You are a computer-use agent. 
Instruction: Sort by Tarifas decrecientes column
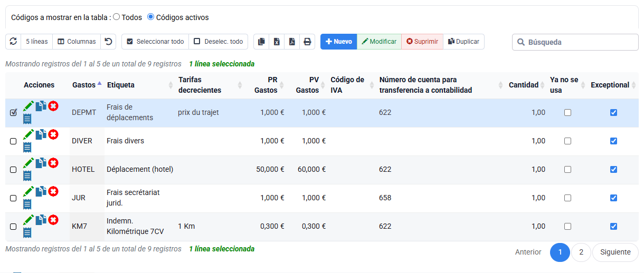click(210, 85)
